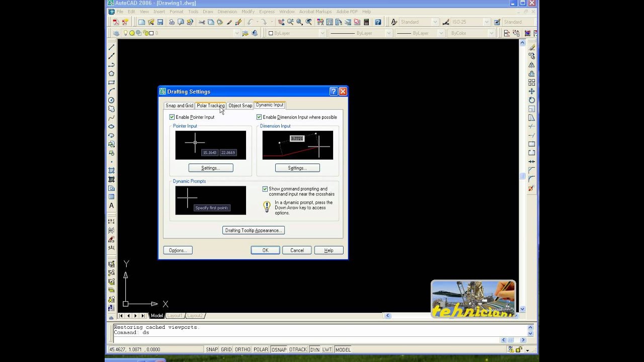Select the Multiline Text tool
Viewport: 644px width, 362px height.
111,206
